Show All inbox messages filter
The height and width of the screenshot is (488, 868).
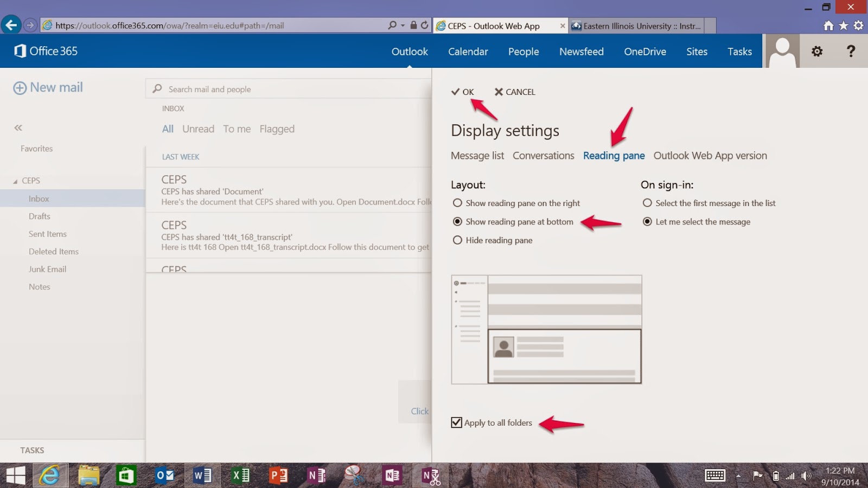[168, 129]
